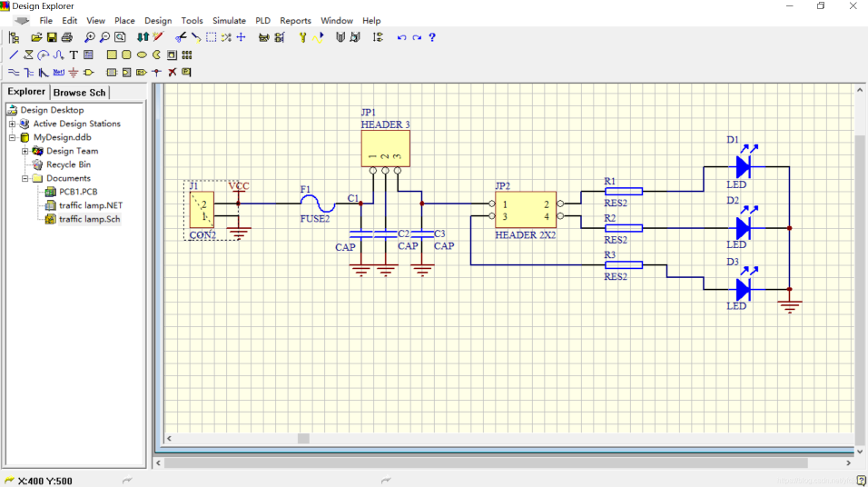868x487 pixels.
Task: Open the Simulate menu
Action: (x=229, y=20)
